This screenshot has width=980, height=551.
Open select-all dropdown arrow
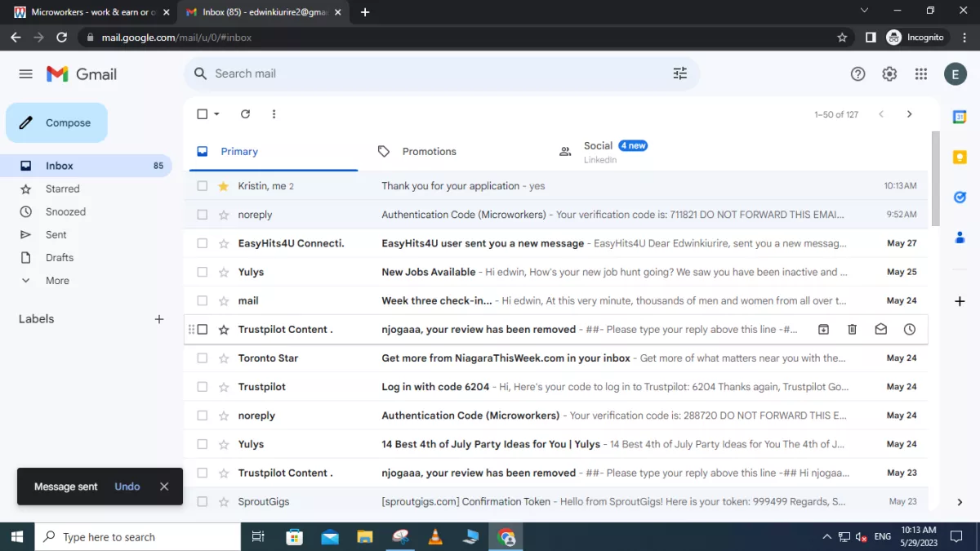[x=217, y=114]
